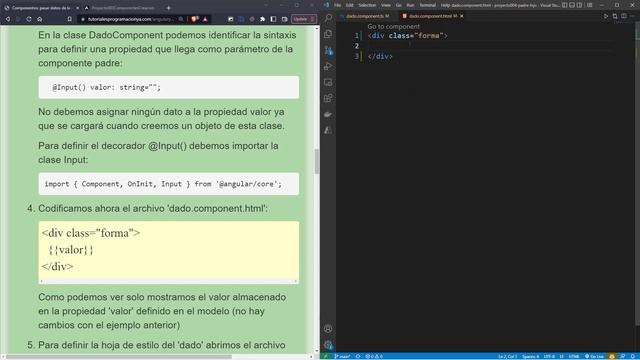Open the Terminal menu
This screenshot has height=360, width=640.
pos(427,5)
